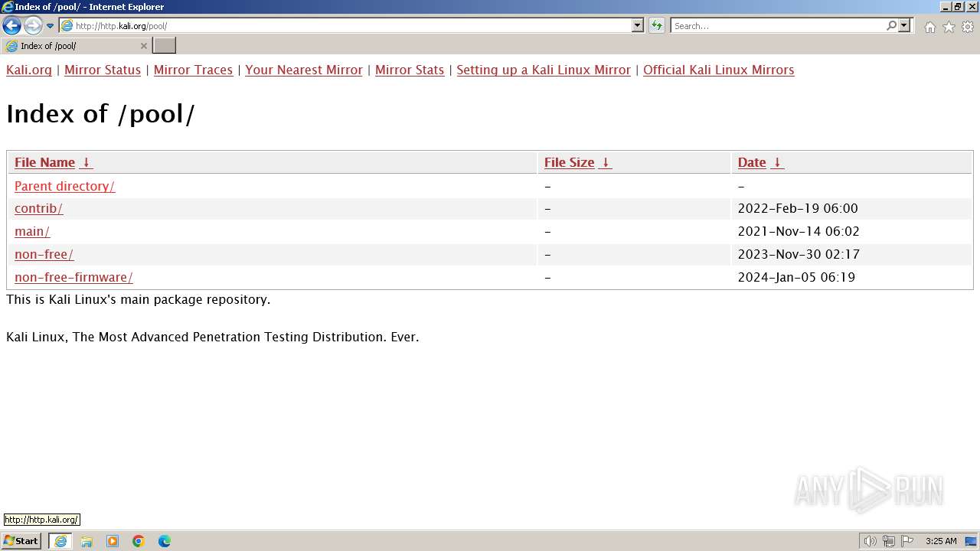Screen dimensions: 980x551
Task: Click Internet Explorer taskbar icon
Action: 60,541
